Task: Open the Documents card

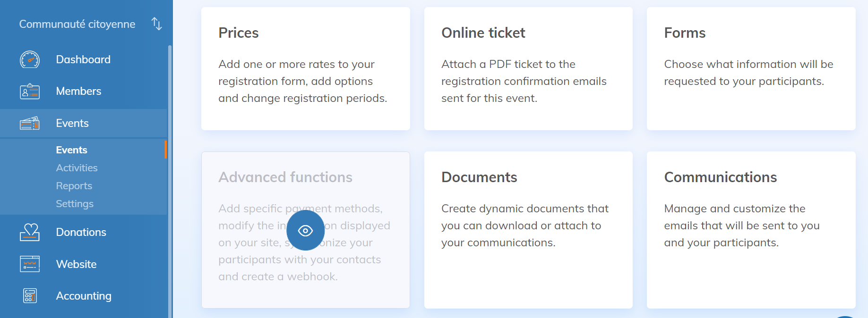Action: pos(528,230)
